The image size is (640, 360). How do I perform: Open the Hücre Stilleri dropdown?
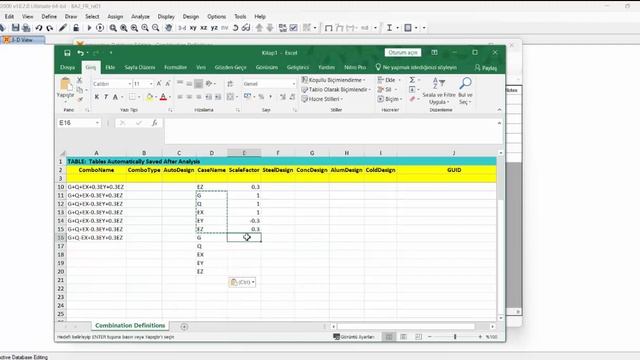pos(322,99)
